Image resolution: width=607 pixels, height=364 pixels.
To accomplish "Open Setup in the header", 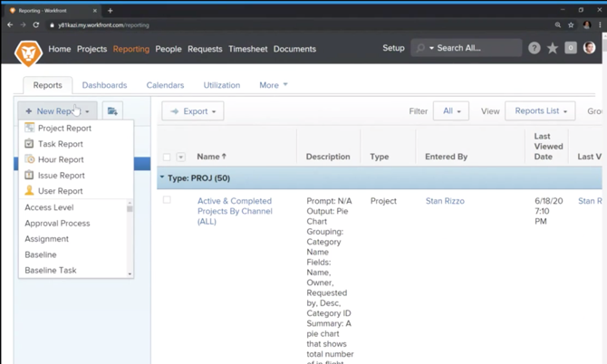I will pos(393,48).
